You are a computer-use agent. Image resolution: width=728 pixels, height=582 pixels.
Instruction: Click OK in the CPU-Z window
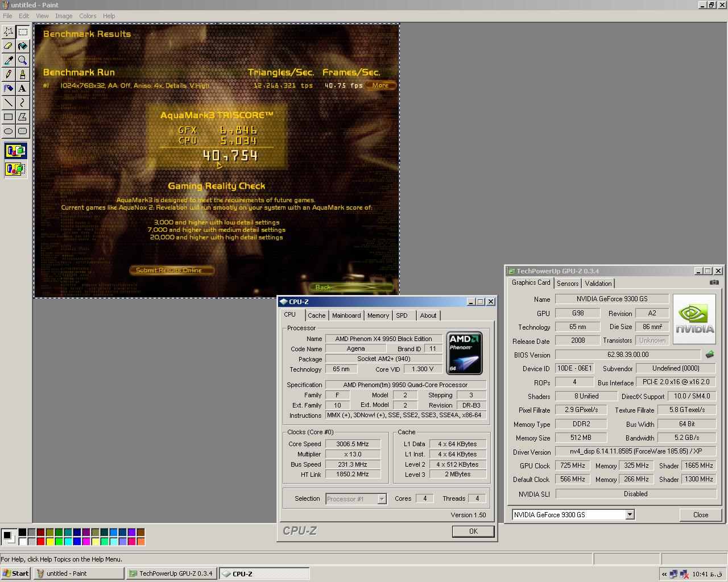(x=473, y=531)
